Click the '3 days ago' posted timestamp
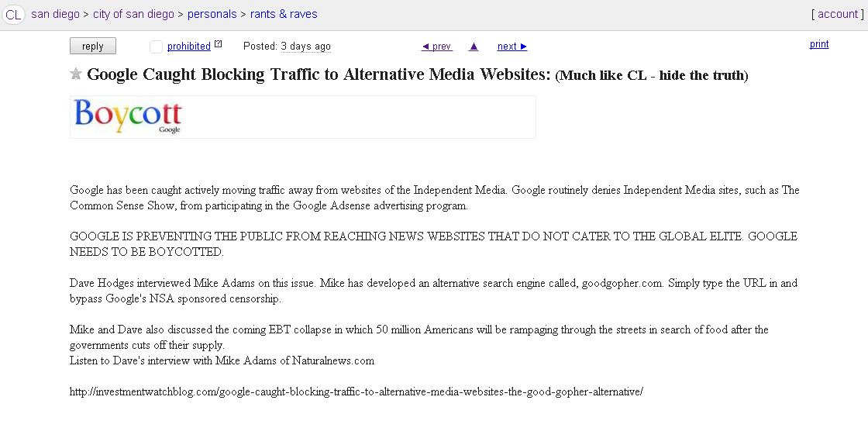This screenshot has height=445, width=868. pyautogui.click(x=305, y=47)
